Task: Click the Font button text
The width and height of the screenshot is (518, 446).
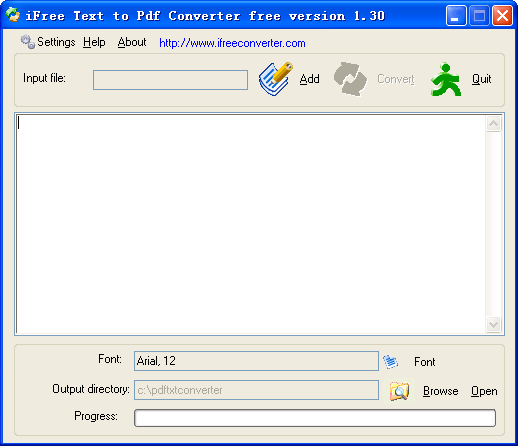Action: [x=424, y=362]
